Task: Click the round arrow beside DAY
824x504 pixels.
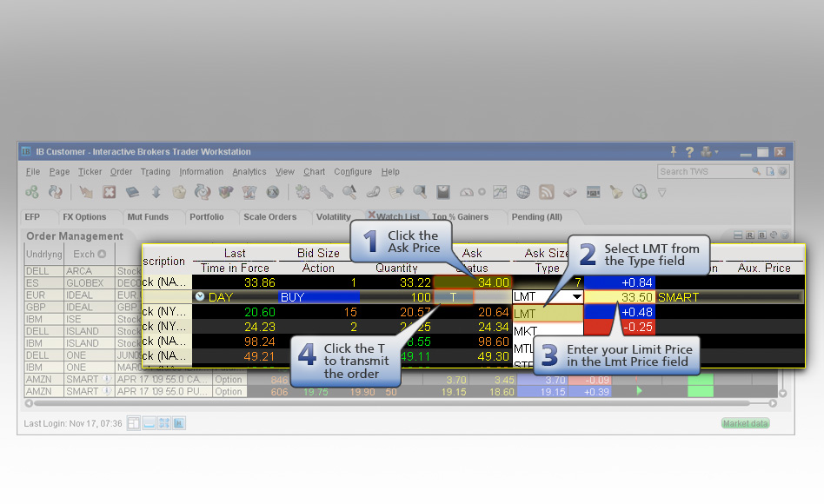Action: [x=200, y=296]
